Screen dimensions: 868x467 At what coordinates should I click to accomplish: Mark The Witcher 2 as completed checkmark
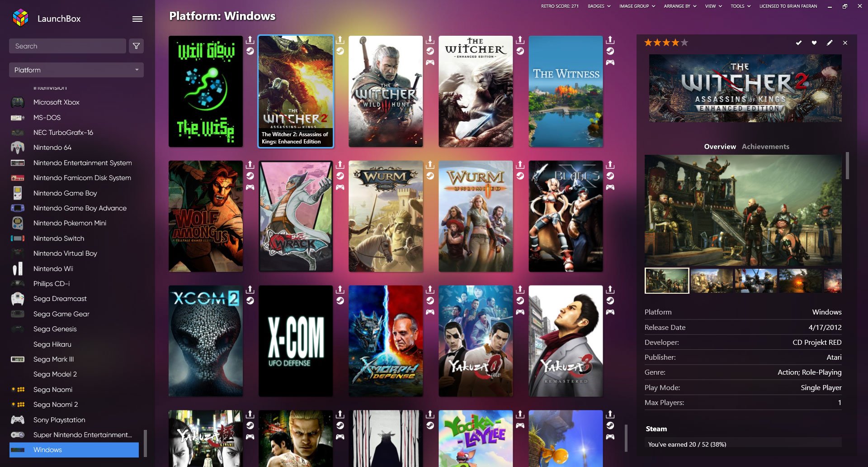coord(799,43)
